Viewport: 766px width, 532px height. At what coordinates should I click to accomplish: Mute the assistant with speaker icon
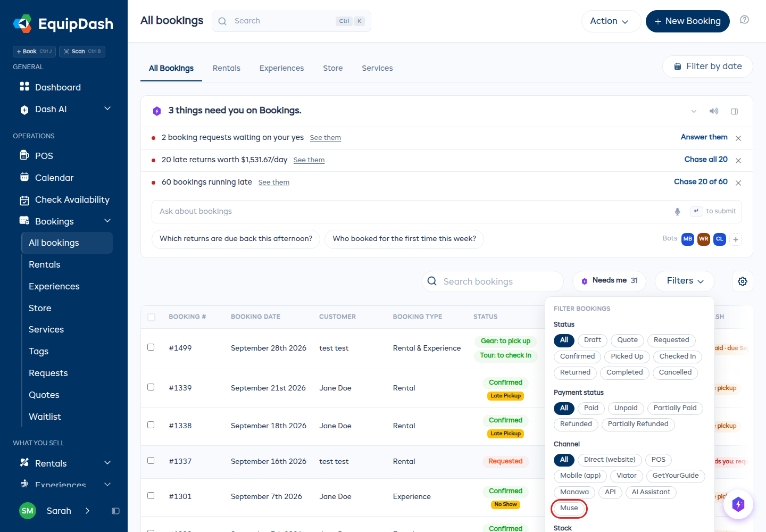pos(714,111)
